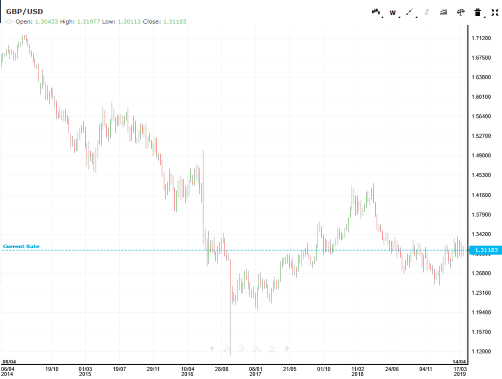Click the 28/08 date label
This screenshot has height=379, width=502.
[221, 369]
